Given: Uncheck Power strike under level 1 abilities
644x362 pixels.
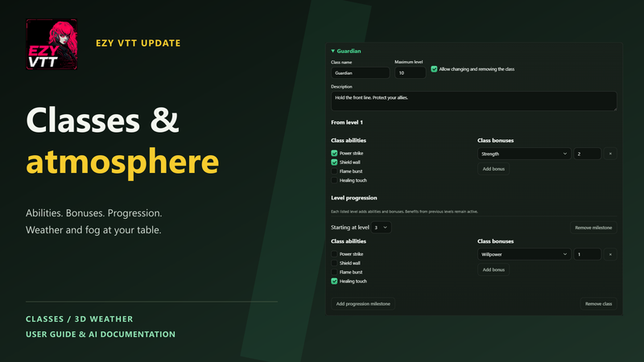Looking at the screenshot, I should pos(334,153).
